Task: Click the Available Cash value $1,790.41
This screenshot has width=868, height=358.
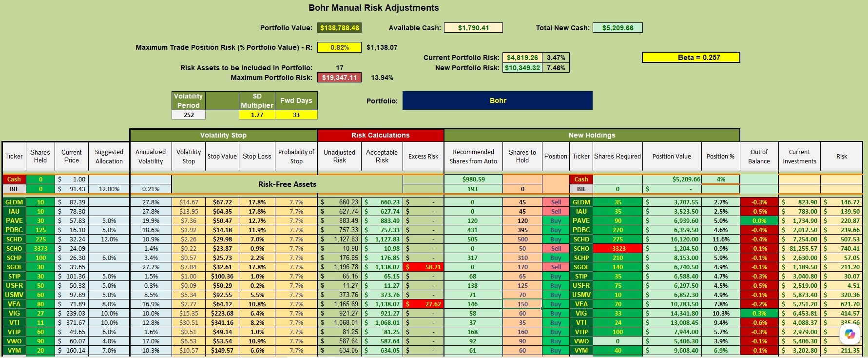Action: (x=473, y=28)
